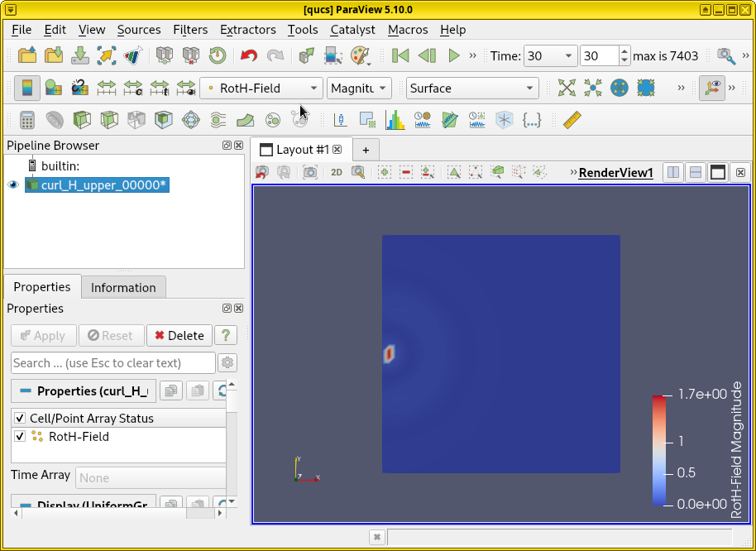The height and width of the screenshot is (551, 756).
Task: Click the Reset Camera icon
Action: point(567,88)
